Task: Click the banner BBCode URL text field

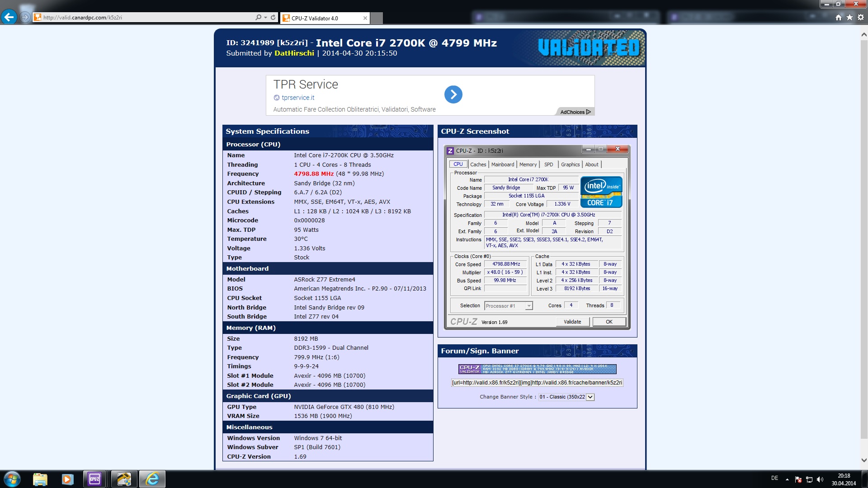Action: (537, 383)
